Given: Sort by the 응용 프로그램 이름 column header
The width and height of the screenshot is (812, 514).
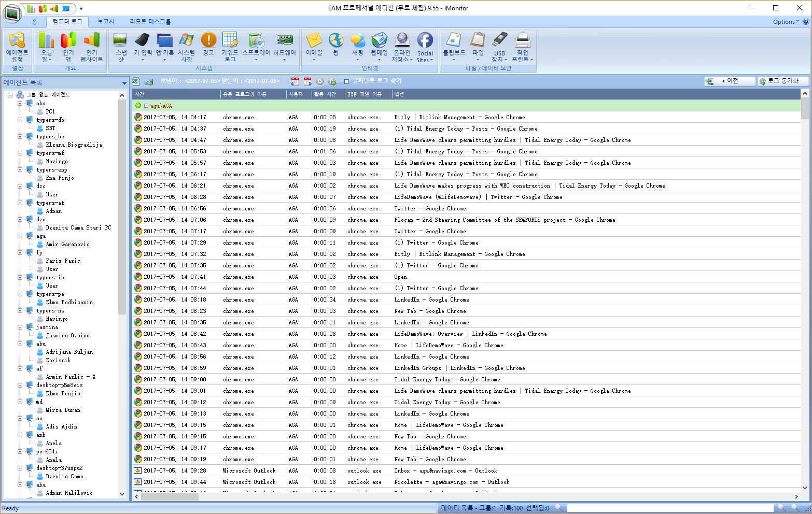Looking at the screenshot, I should click(x=253, y=94).
